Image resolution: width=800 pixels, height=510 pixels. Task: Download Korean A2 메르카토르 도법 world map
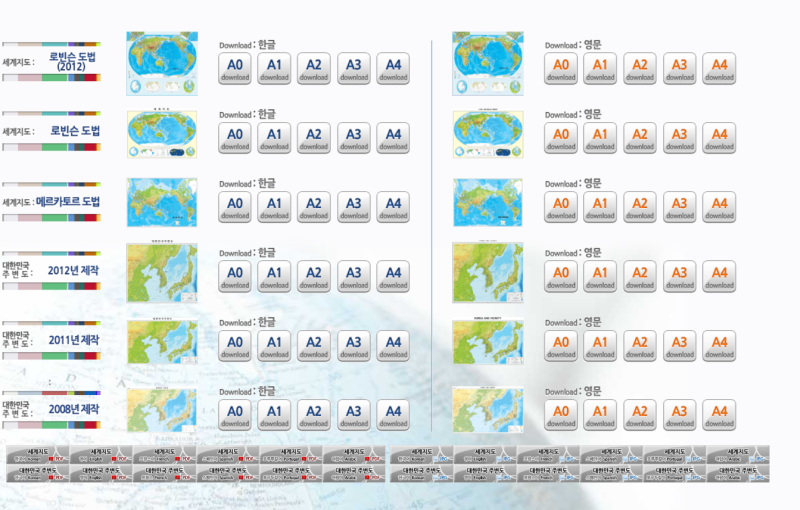(x=314, y=207)
